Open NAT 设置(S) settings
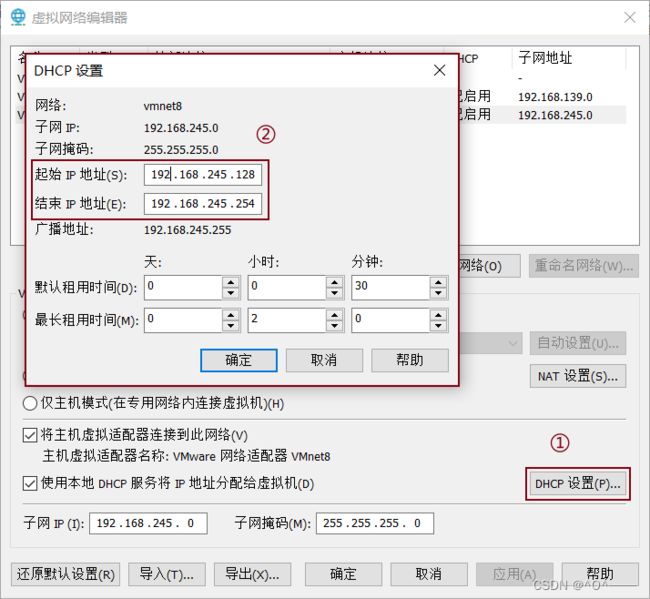Viewport: 650px width, 599px height. coord(577,377)
